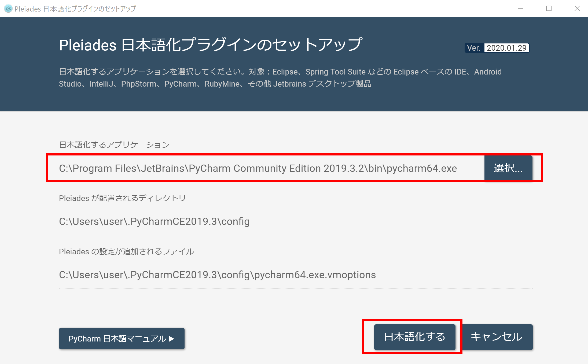588x364 pixels.
Task: Click the 選択... button to browse application
Action: coord(508,168)
